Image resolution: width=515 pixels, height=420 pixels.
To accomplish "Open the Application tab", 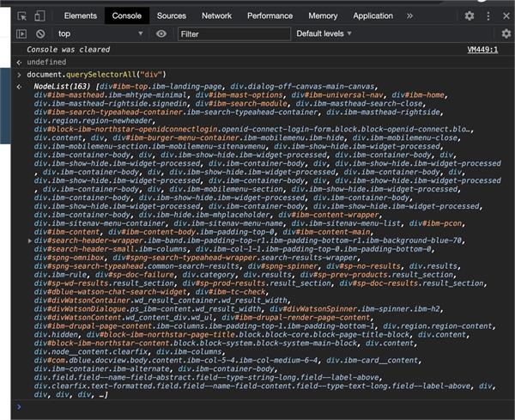I will (x=373, y=15).
